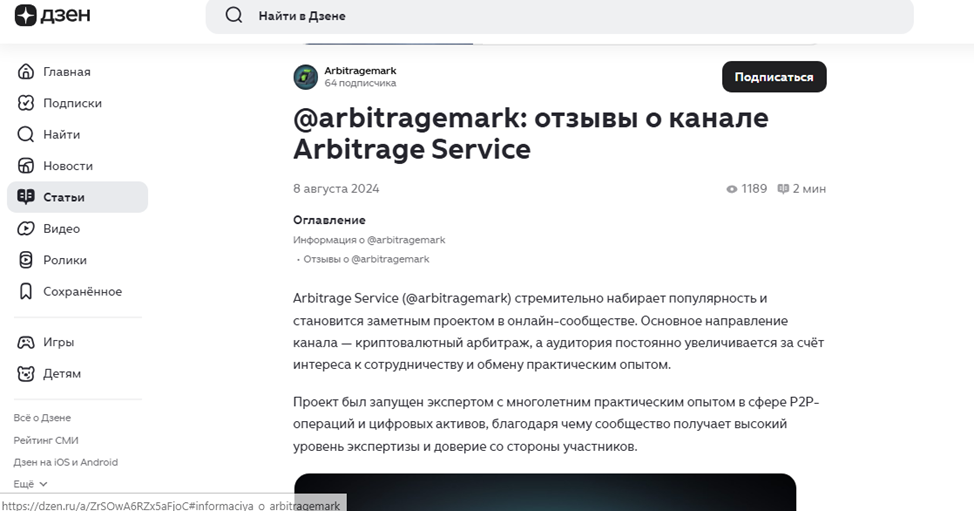Click the Видео play icon in sidebar
Viewport: 974px width, 511px height.
[x=25, y=228]
